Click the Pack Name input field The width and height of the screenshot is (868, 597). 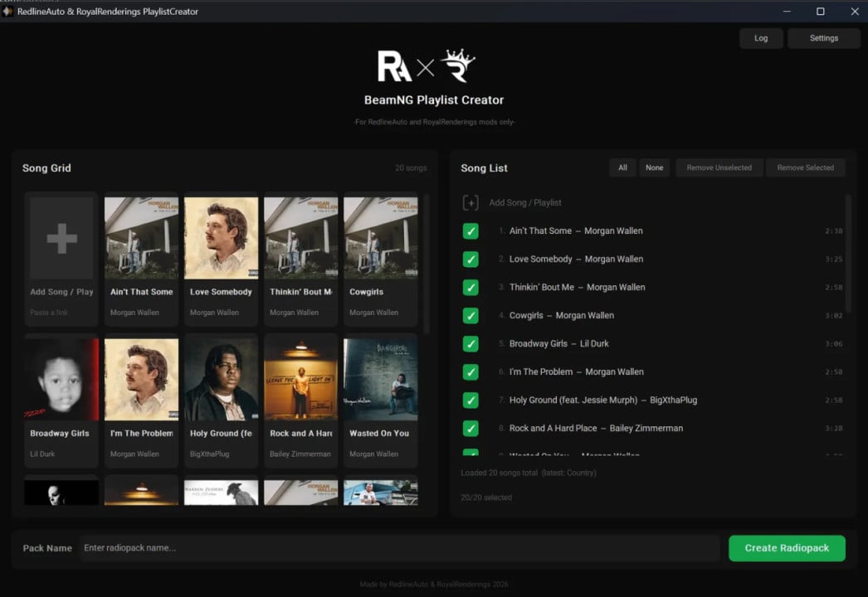point(399,548)
